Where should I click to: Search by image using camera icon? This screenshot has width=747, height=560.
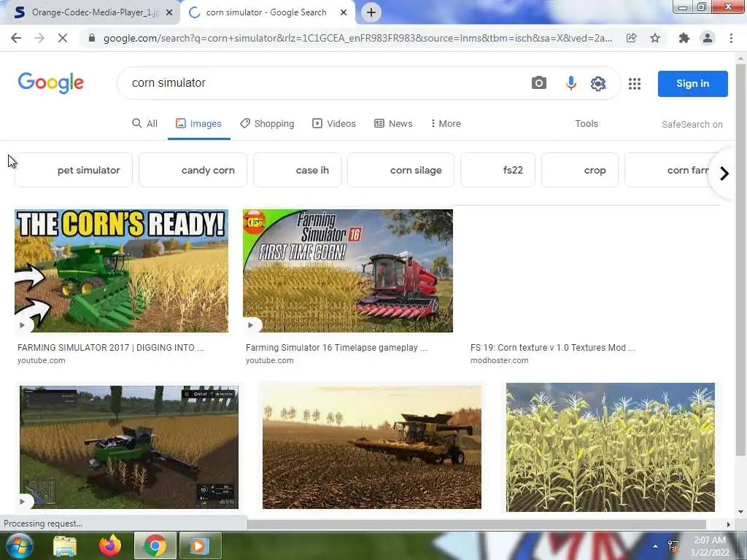coord(539,83)
